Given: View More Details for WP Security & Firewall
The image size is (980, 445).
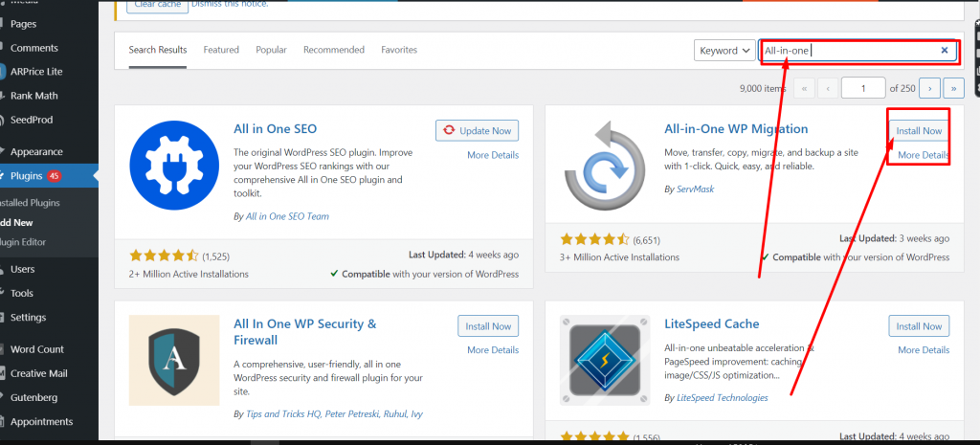Looking at the screenshot, I should click(x=493, y=350).
